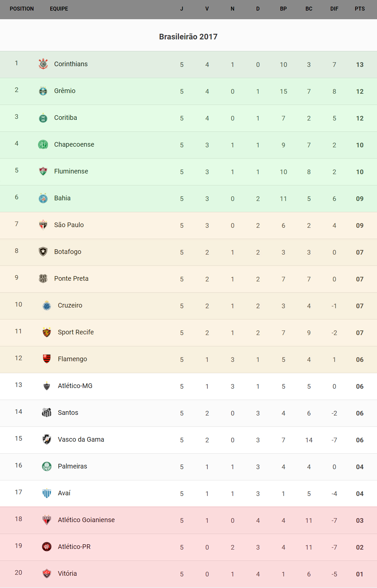This screenshot has height=588, width=377.
Task: Click the Cruzeiro blue star crest
Action: click(x=47, y=305)
